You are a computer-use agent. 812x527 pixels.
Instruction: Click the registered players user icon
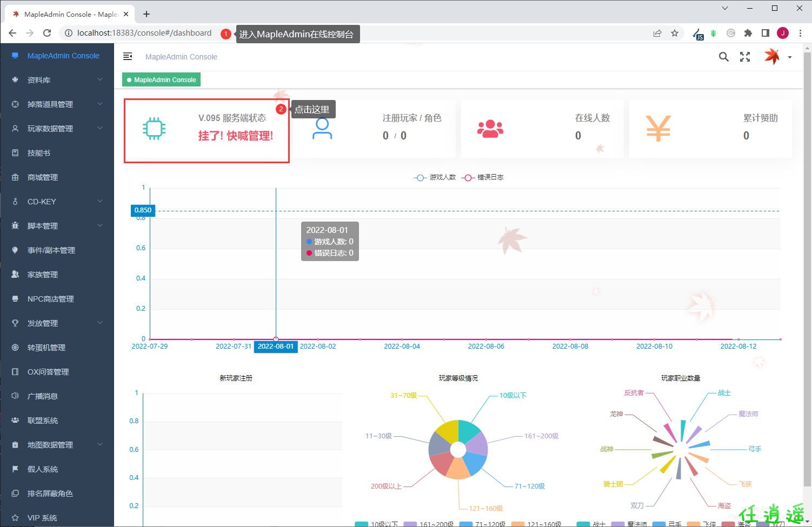322,129
